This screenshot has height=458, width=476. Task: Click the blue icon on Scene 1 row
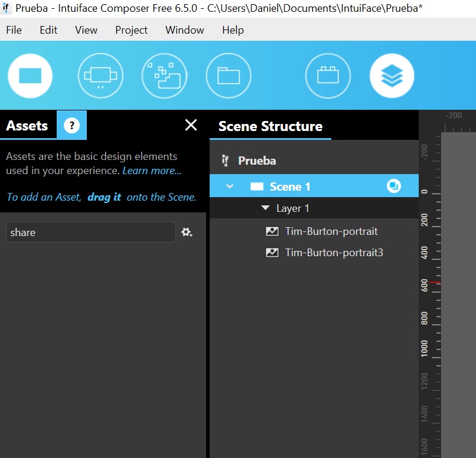coord(394,187)
